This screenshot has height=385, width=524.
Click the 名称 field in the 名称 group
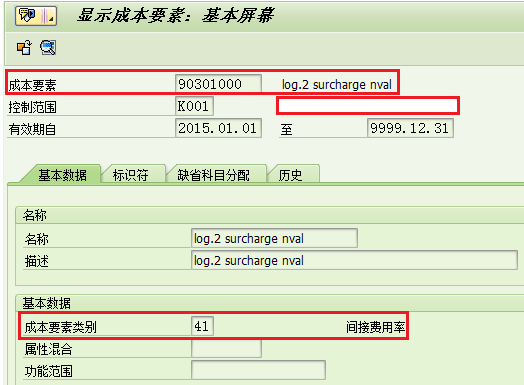click(274, 238)
